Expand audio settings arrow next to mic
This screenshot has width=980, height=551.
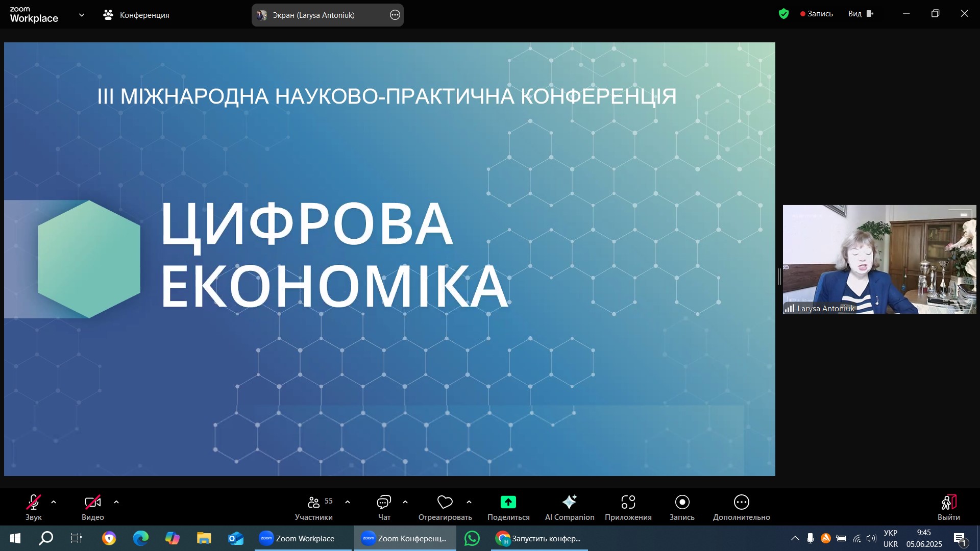(x=54, y=503)
